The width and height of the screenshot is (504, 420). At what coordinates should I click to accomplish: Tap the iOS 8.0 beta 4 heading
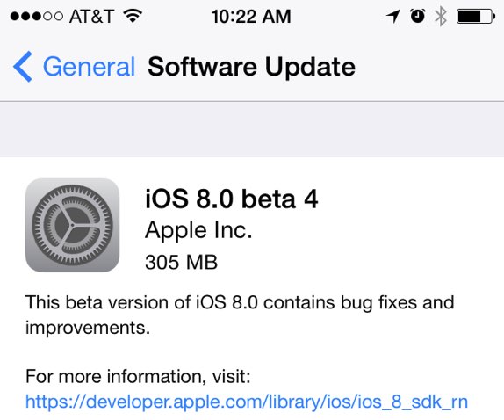(232, 199)
